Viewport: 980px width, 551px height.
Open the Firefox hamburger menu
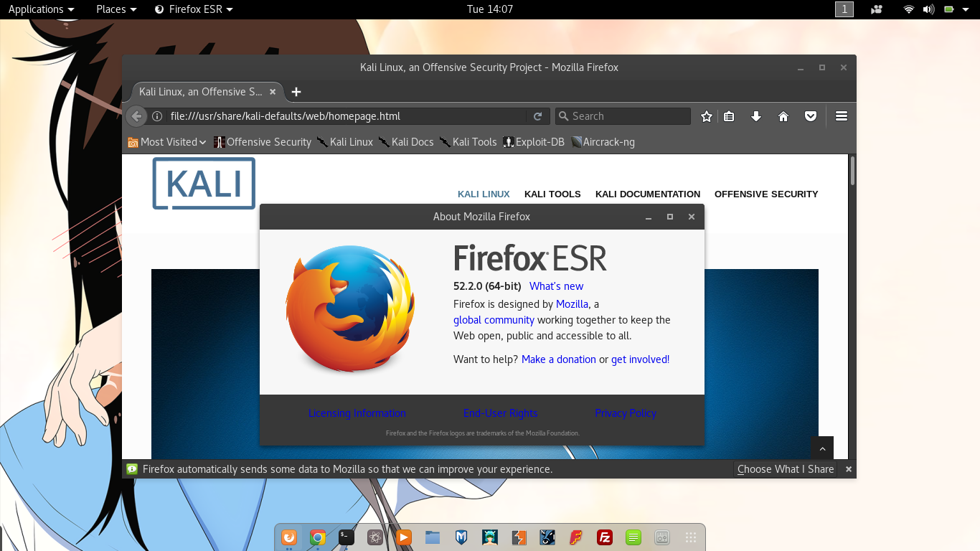(x=842, y=116)
